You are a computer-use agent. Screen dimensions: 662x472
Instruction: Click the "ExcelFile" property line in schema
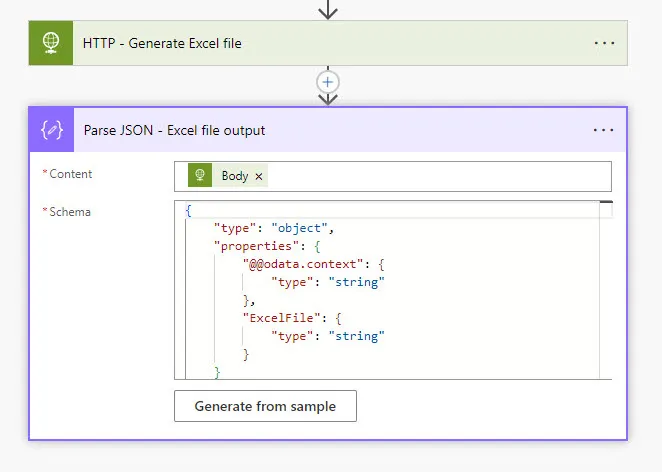pyautogui.click(x=292, y=318)
